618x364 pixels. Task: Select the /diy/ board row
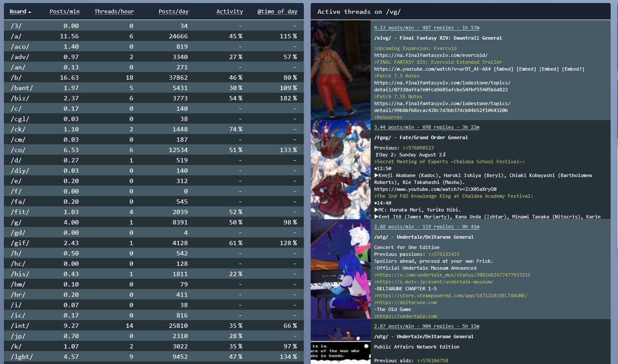pyautogui.click(x=154, y=171)
